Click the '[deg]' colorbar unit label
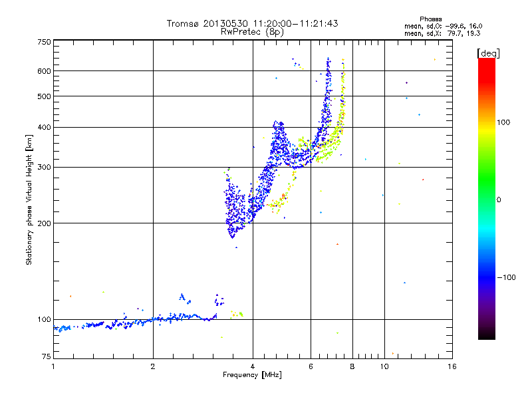532x399 pixels. point(488,53)
